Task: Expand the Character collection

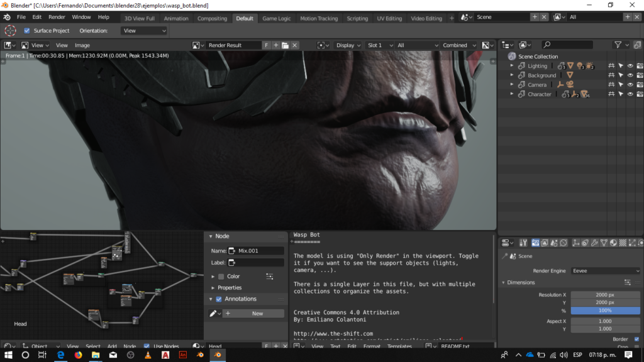Action: coord(512,94)
